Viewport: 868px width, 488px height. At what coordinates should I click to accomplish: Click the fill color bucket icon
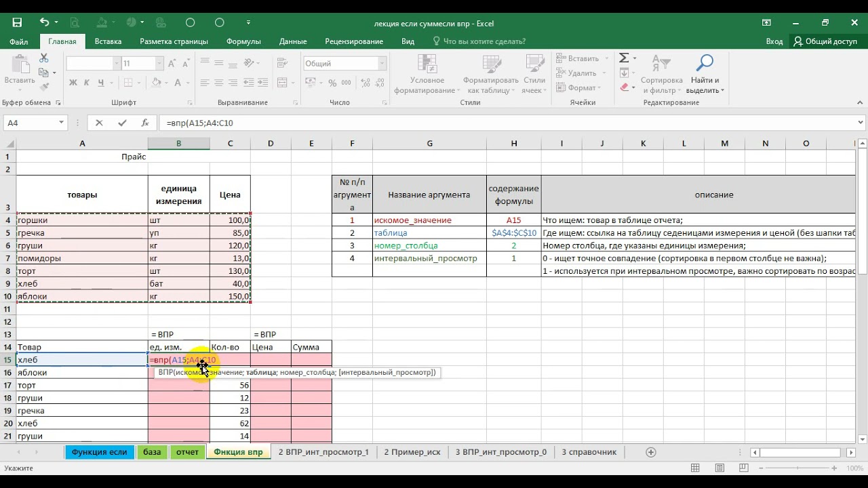[x=156, y=83]
